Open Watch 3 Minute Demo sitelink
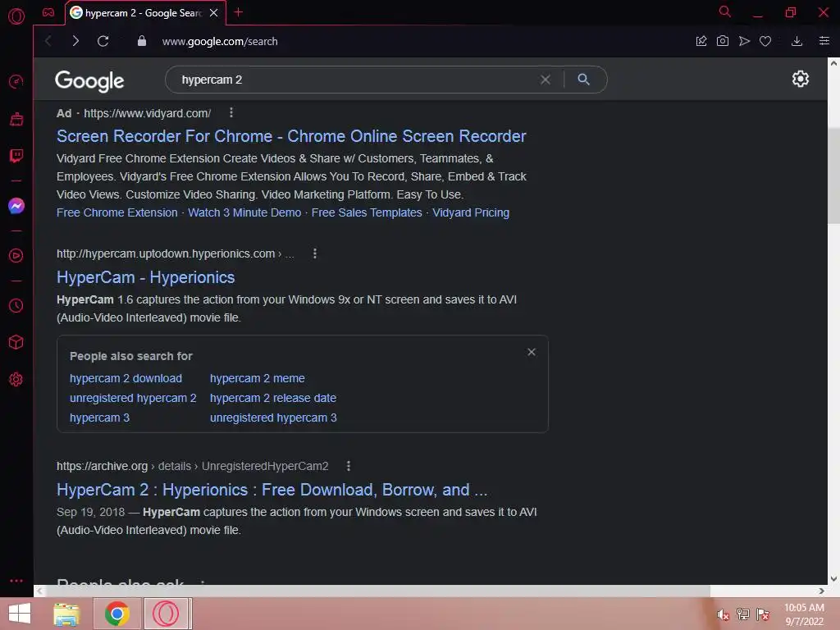Screen dimensions: 840x630 244,212
